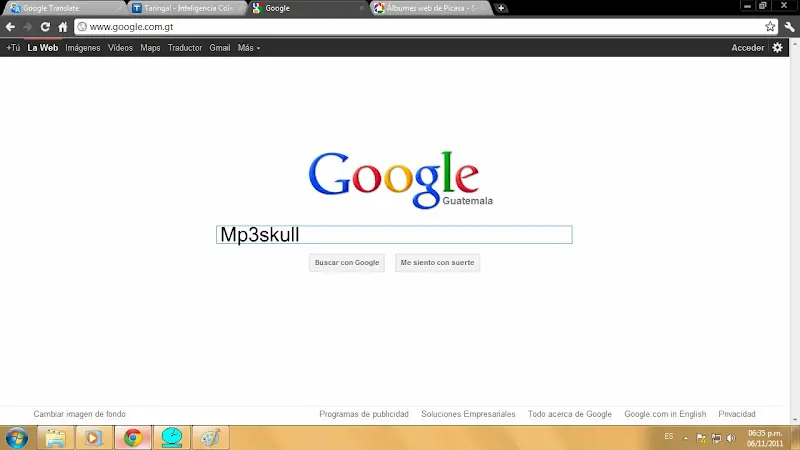Click the site info icon in address bar

[x=82, y=27]
